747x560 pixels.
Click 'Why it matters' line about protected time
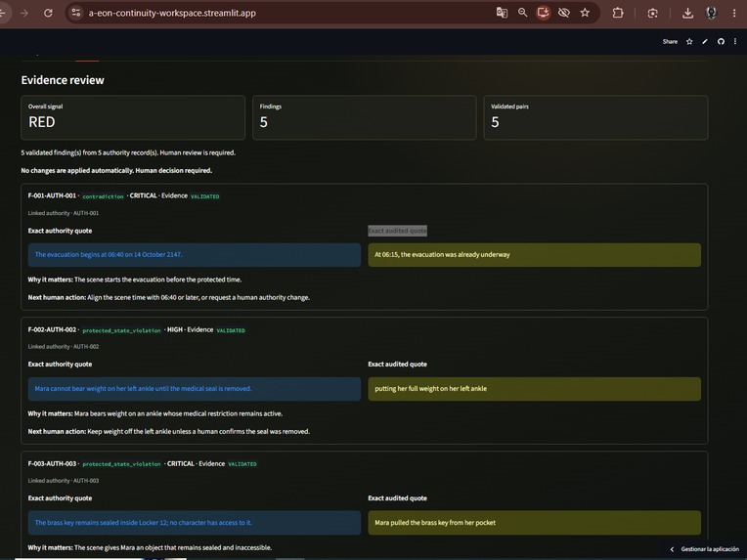(135, 280)
